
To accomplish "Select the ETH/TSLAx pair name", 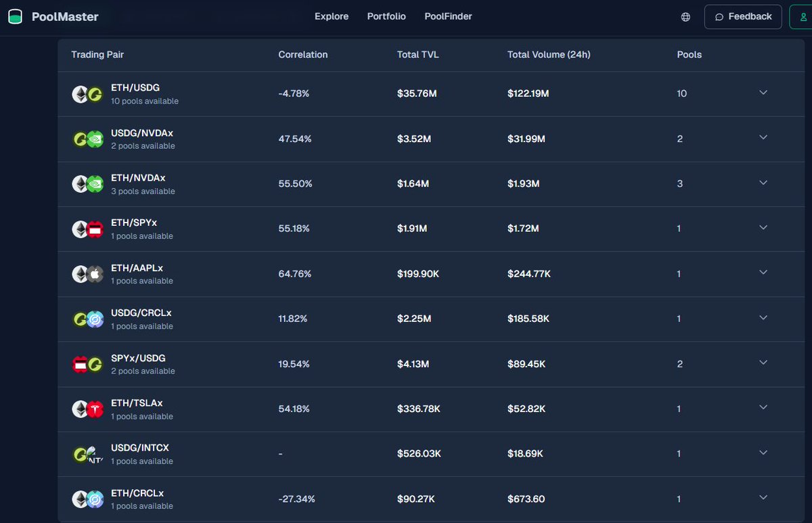I will click(x=137, y=403).
